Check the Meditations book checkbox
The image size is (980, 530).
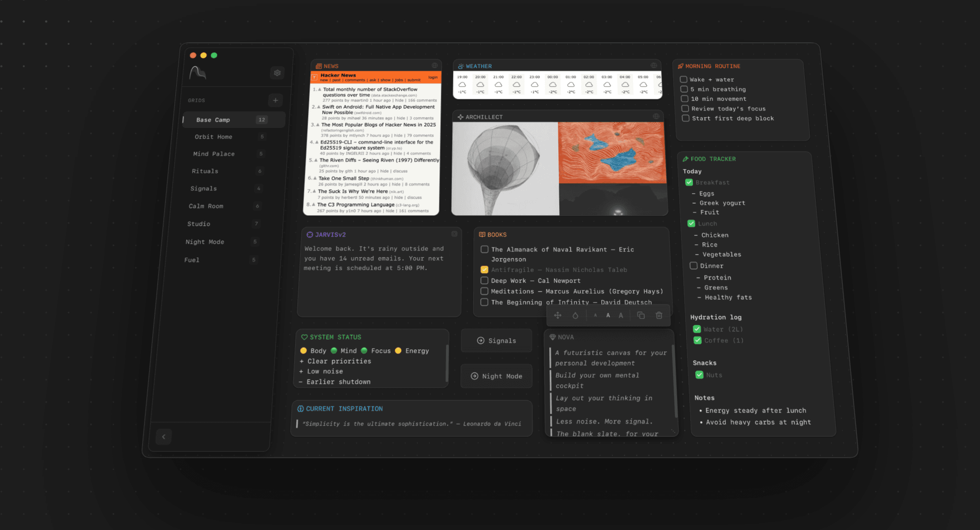click(484, 291)
